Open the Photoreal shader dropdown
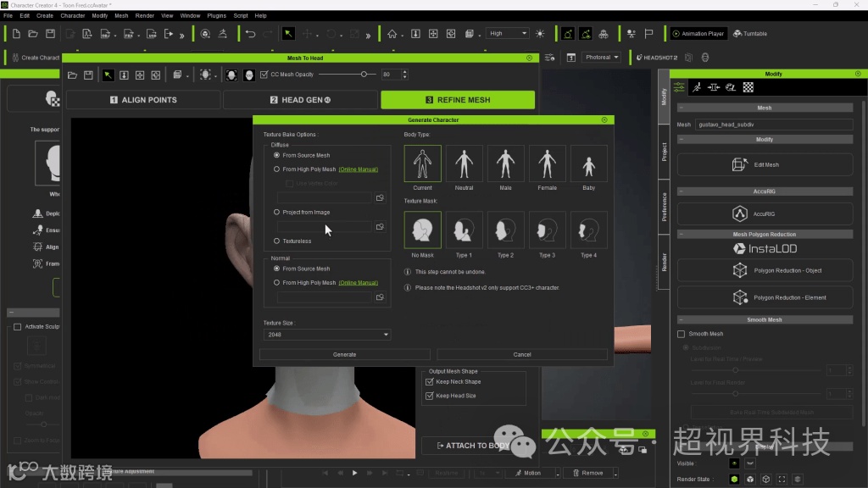 602,58
